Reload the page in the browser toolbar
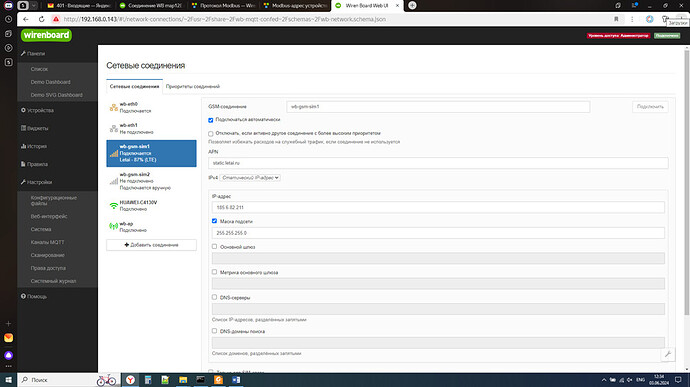The image size is (690, 387). pyautogui.click(x=41, y=19)
